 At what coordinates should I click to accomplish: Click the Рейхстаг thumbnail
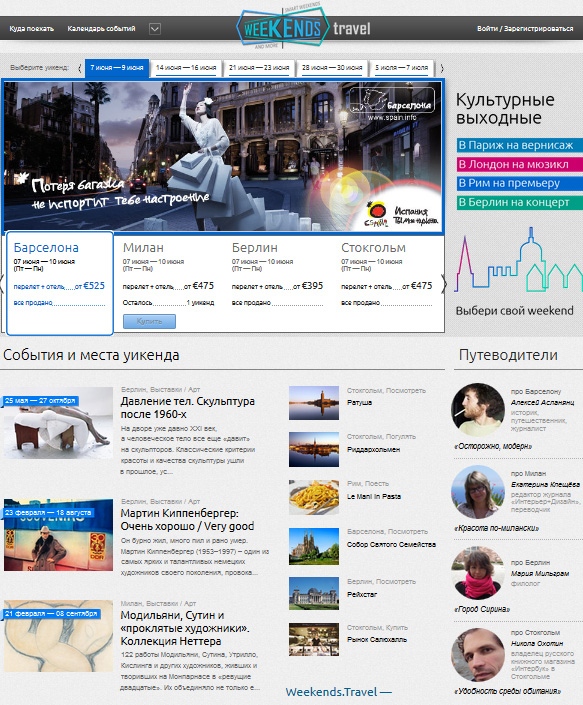pos(314,594)
